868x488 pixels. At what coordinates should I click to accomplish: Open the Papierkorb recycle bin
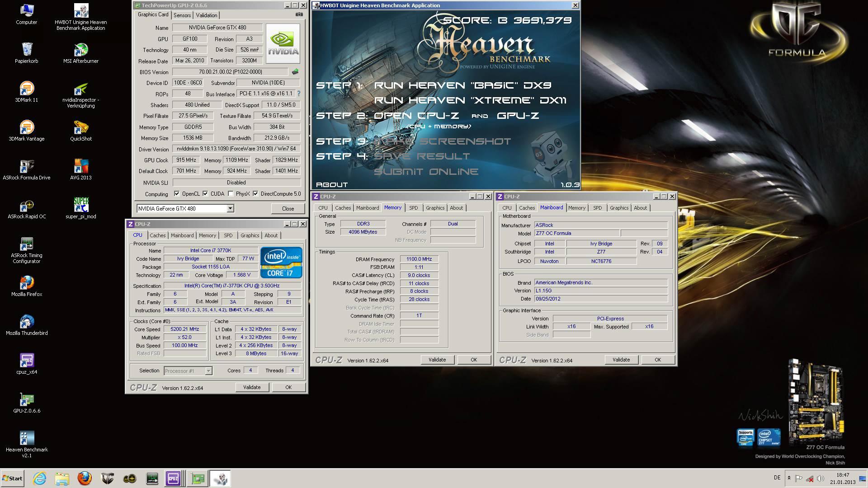click(x=26, y=53)
